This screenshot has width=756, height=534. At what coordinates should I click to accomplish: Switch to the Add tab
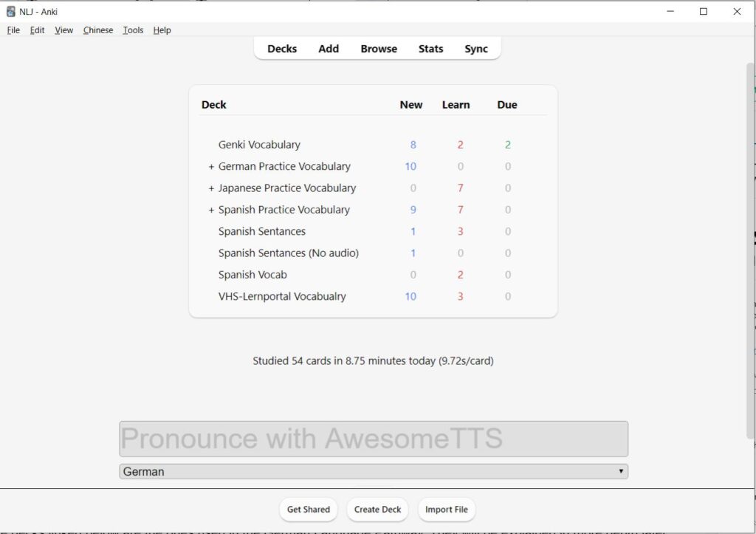pyautogui.click(x=328, y=49)
